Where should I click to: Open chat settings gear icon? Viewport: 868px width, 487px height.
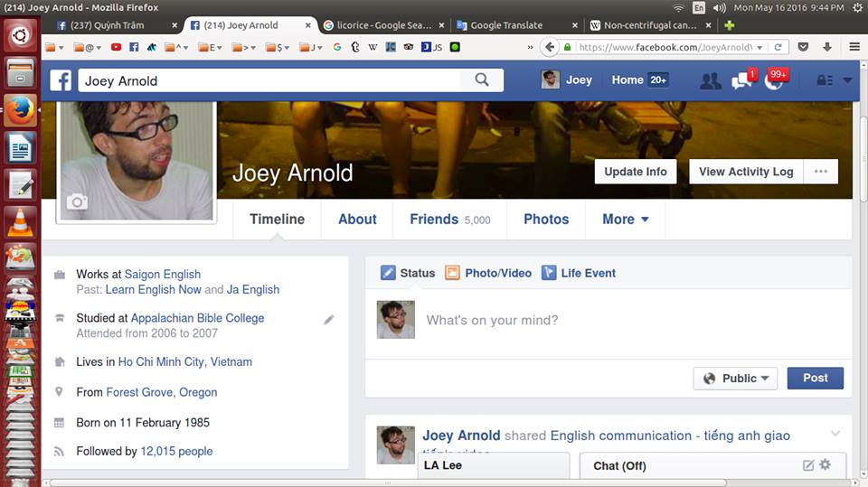point(826,464)
